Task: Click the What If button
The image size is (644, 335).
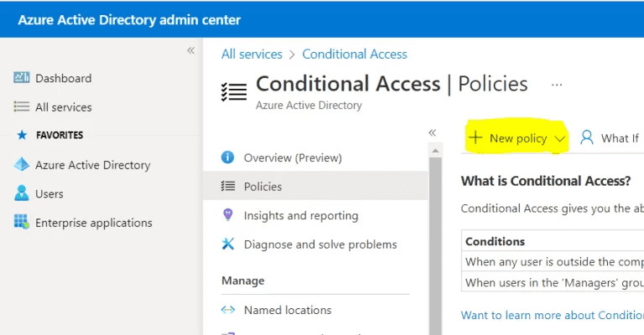Action: 610,138
